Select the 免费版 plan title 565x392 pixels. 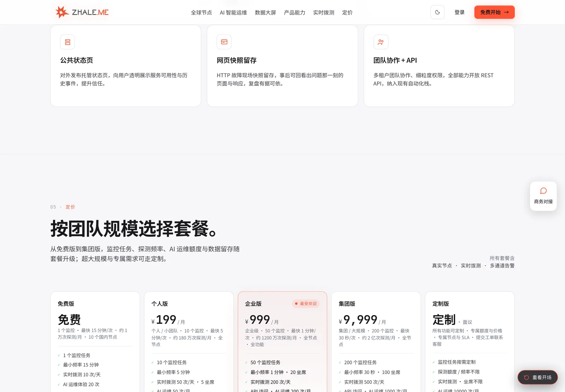(x=66, y=304)
